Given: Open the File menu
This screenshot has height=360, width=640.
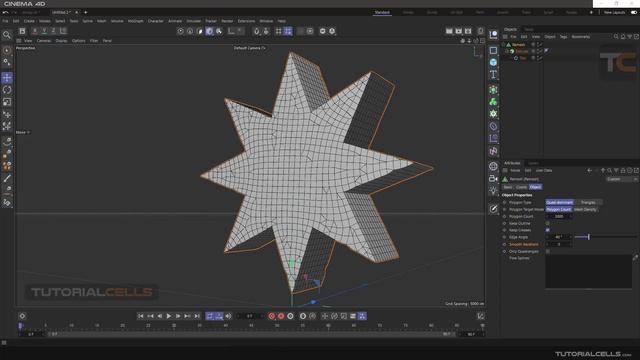Looking at the screenshot, I should [x=5, y=21].
